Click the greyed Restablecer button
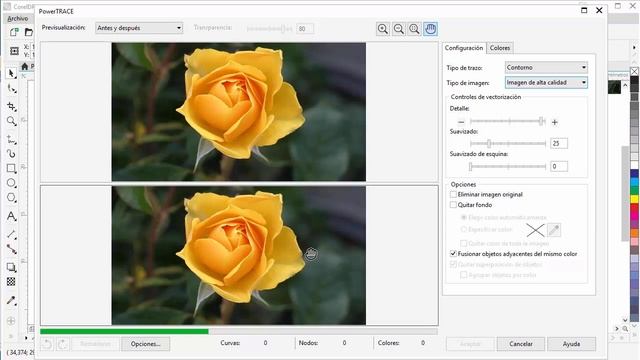Viewport: 640px width, 360px height. 95,344
